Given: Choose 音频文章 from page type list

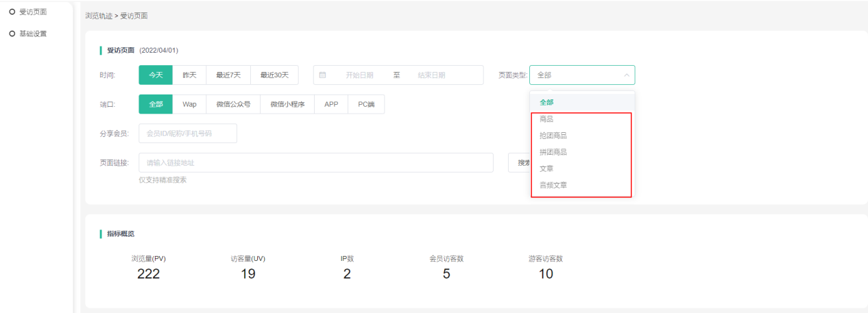Looking at the screenshot, I should (553, 185).
